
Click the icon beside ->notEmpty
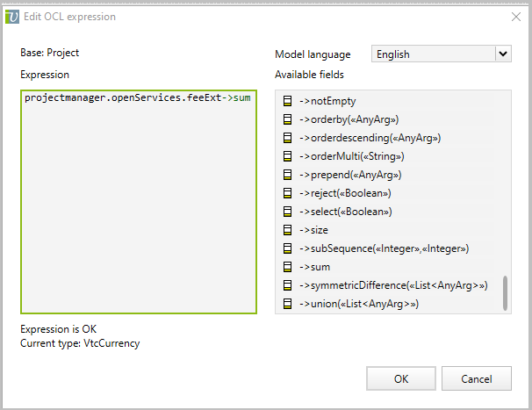(x=287, y=101)
